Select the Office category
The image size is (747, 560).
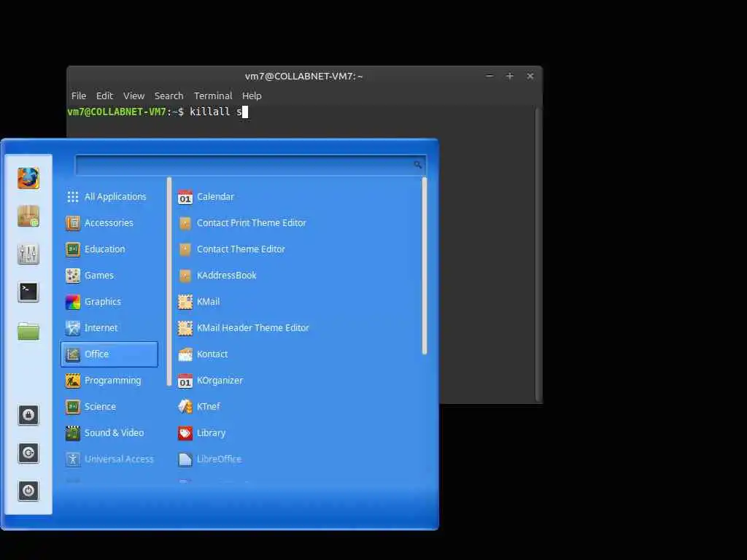(109, 354)
